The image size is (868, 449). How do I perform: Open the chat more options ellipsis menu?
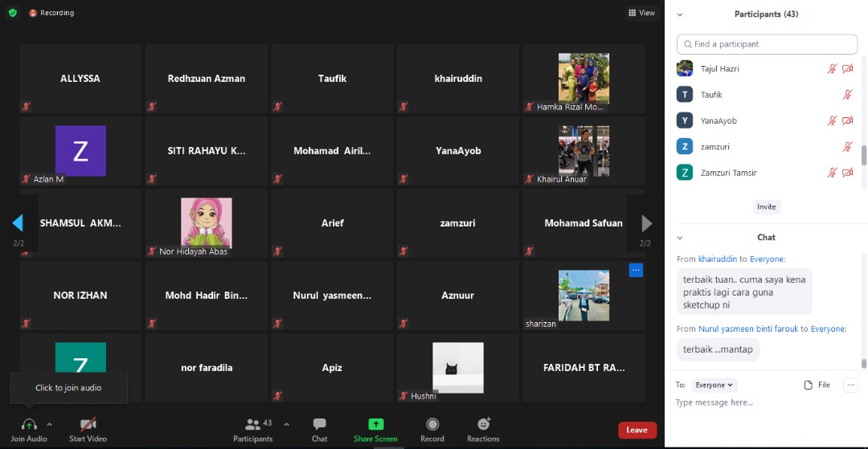pos(850,385)
